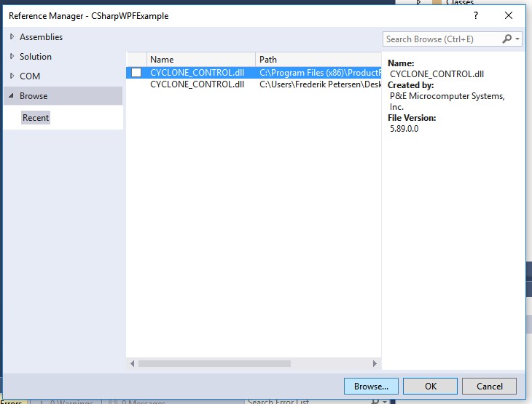Click the C:\Users\Frederik Petersen path cell

click(320, 84)
